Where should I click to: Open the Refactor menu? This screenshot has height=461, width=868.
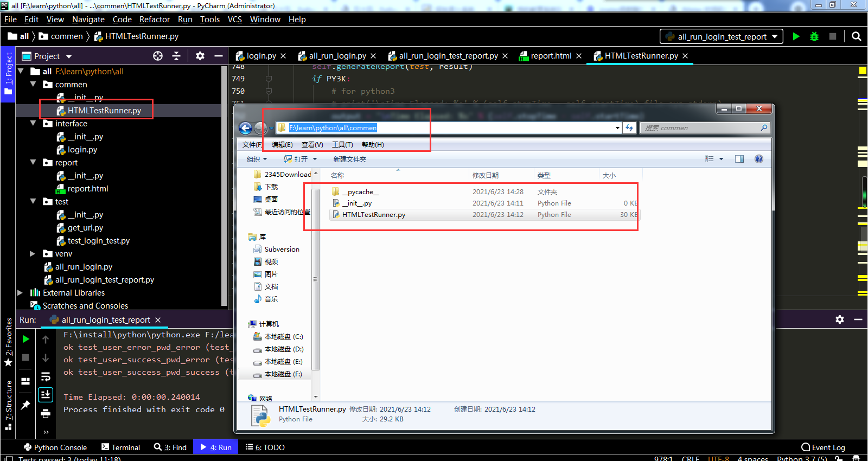[x=155, y=20]
